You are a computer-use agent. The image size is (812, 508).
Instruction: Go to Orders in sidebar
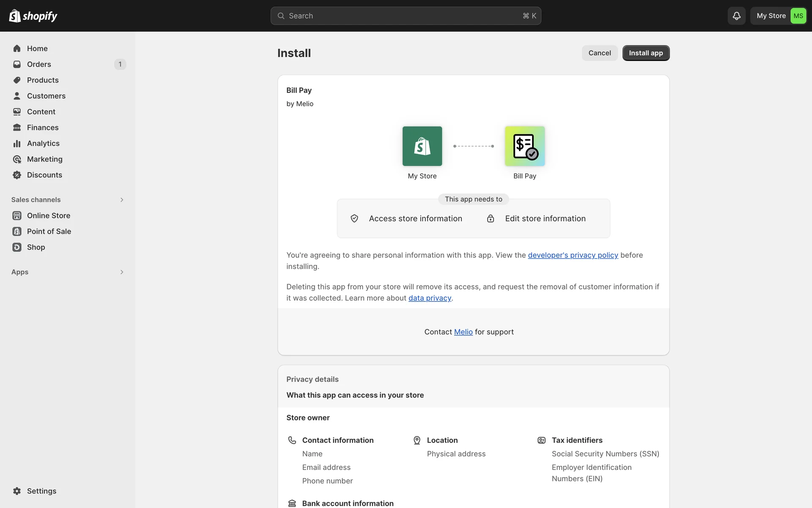[x=39, y=64]
